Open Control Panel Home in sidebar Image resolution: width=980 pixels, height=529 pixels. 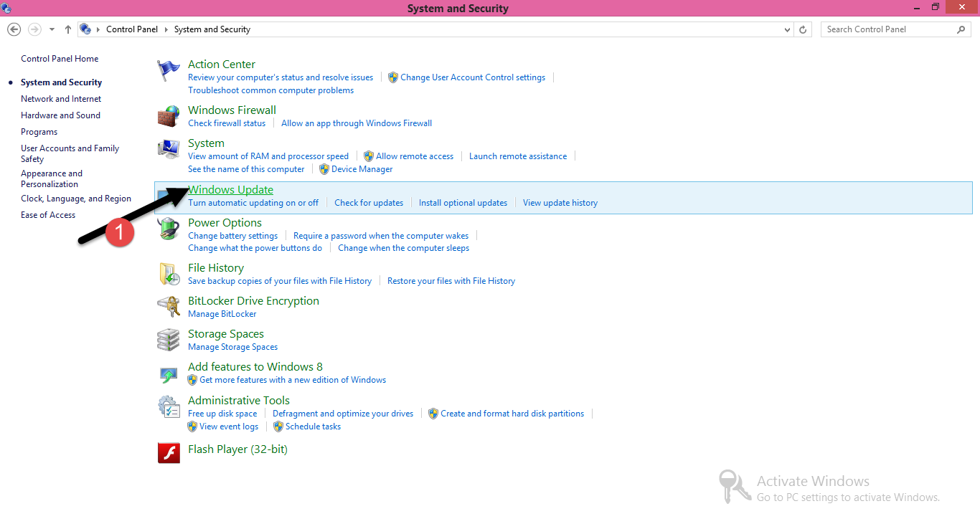point(60,59)
